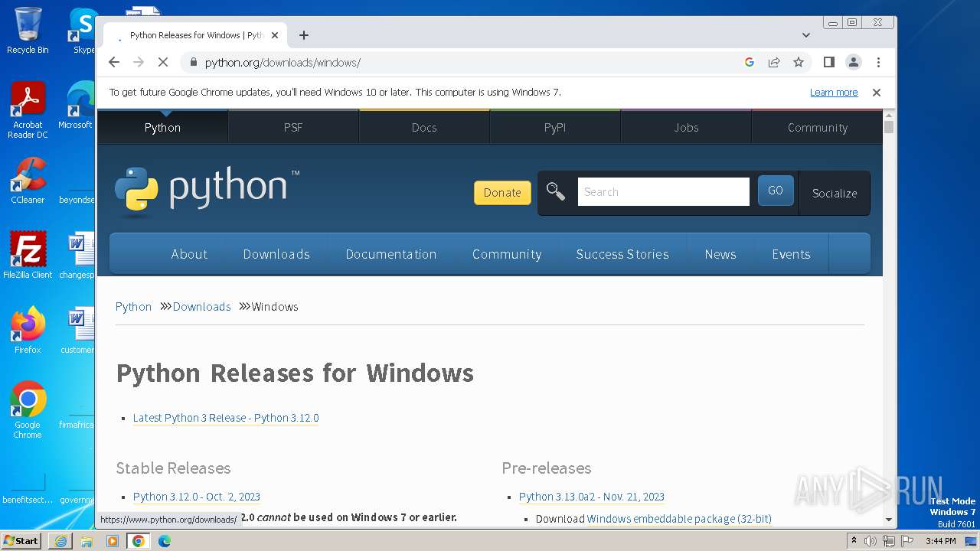Select the FileZilla Client desktop icon
This screenshot has height=551, width=980.
click(28, 256)
